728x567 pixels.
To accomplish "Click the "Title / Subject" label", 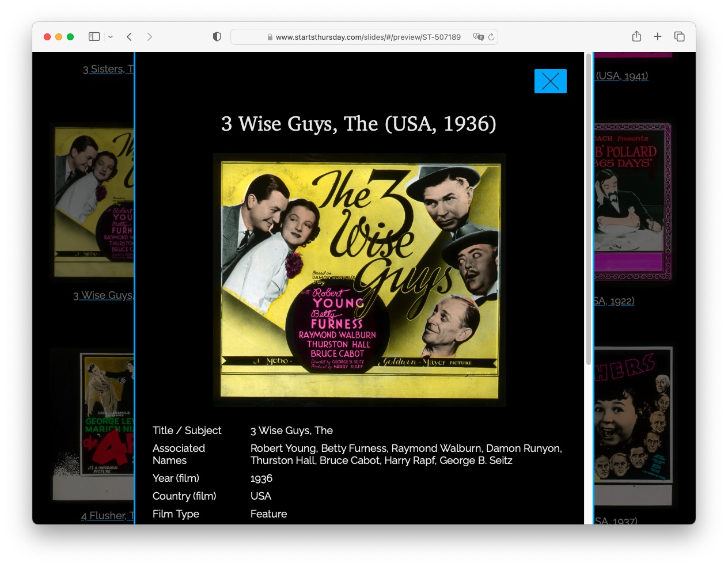I will pyautogui.click(x=187, y=431).
